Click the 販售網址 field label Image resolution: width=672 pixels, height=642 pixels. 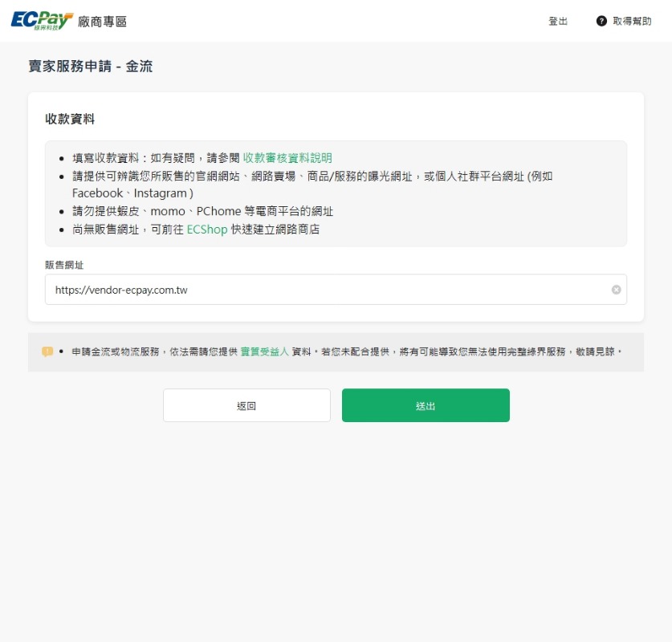pyautogui.click(x=64, y=265)
